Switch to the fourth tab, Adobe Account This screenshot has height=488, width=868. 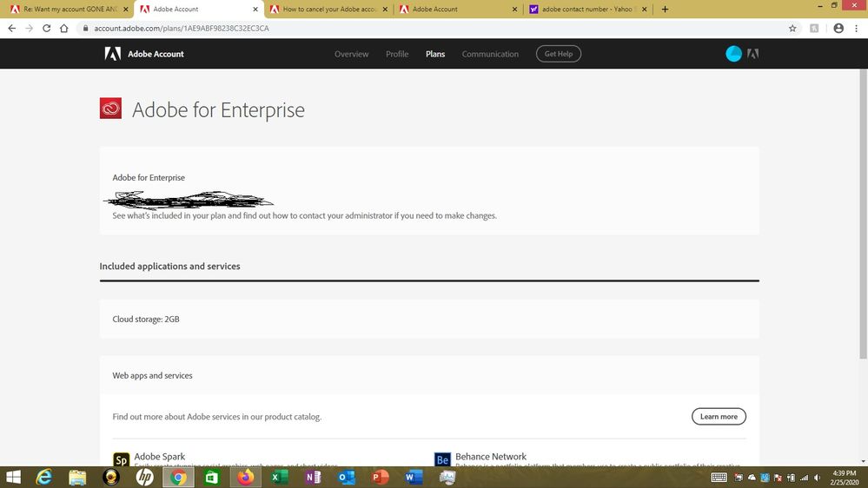[x=459, y=9]
